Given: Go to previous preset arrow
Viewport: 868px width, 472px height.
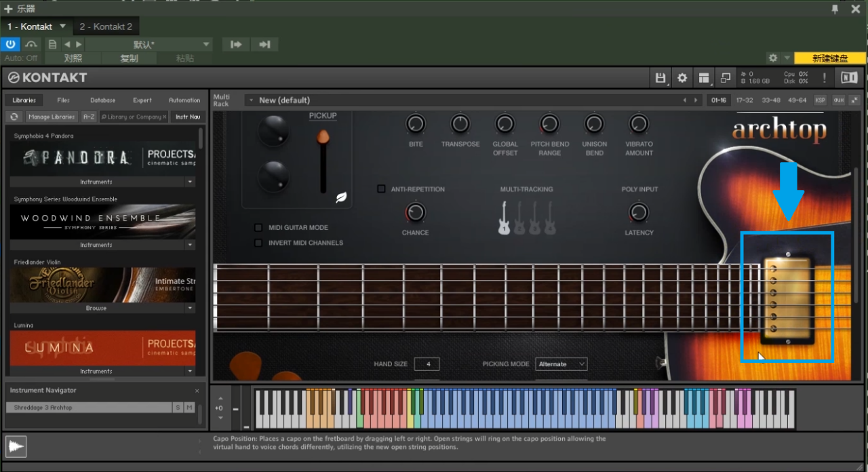Looking at the screenshot, I should pos(67,45).
